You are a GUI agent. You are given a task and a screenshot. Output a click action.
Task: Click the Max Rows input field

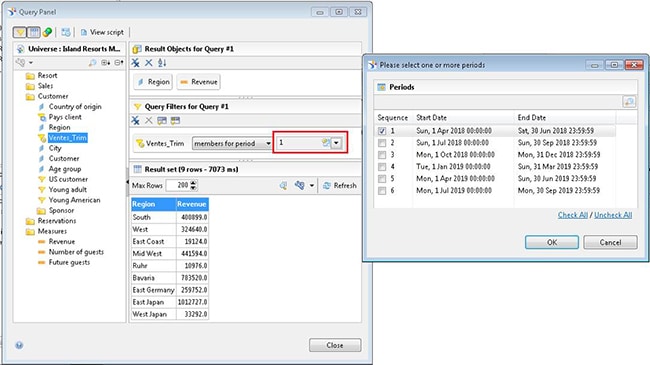coord(178,185)
